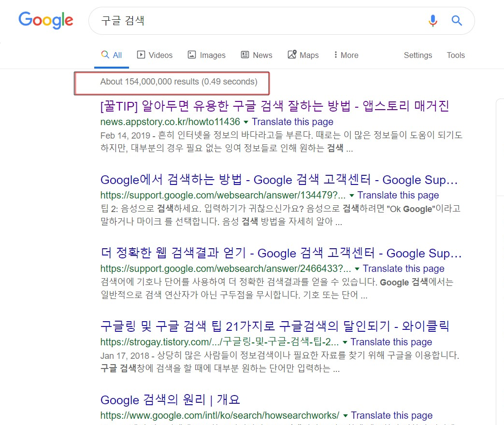
Task: Click the Google logo
Action: click(x=45, y=20)
